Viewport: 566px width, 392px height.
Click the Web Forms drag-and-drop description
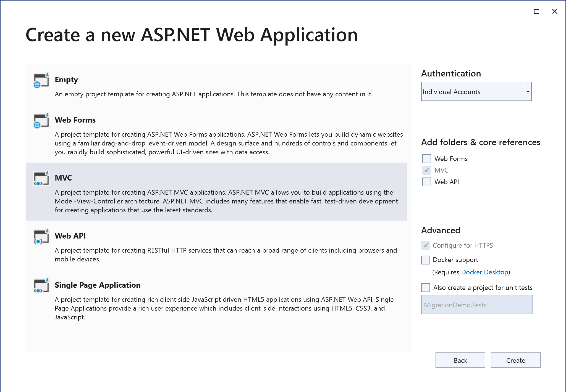click(x=229, y=143)
